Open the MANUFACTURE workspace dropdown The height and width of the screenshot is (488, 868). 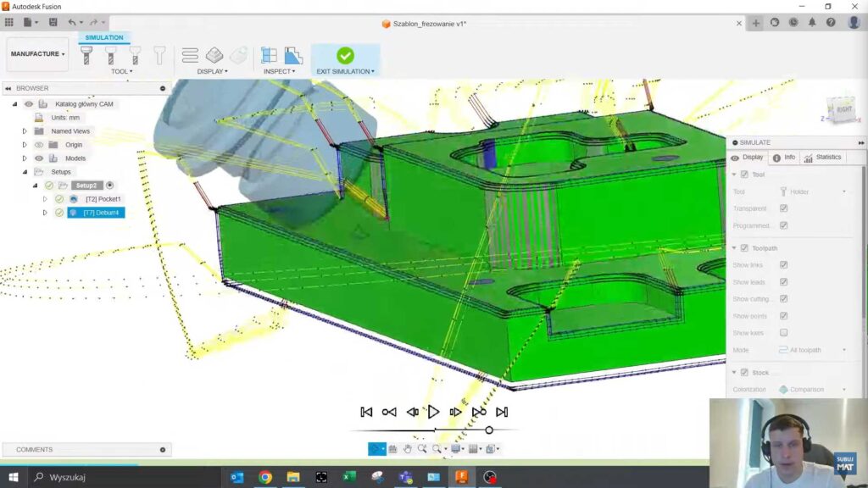coord(37,54)
